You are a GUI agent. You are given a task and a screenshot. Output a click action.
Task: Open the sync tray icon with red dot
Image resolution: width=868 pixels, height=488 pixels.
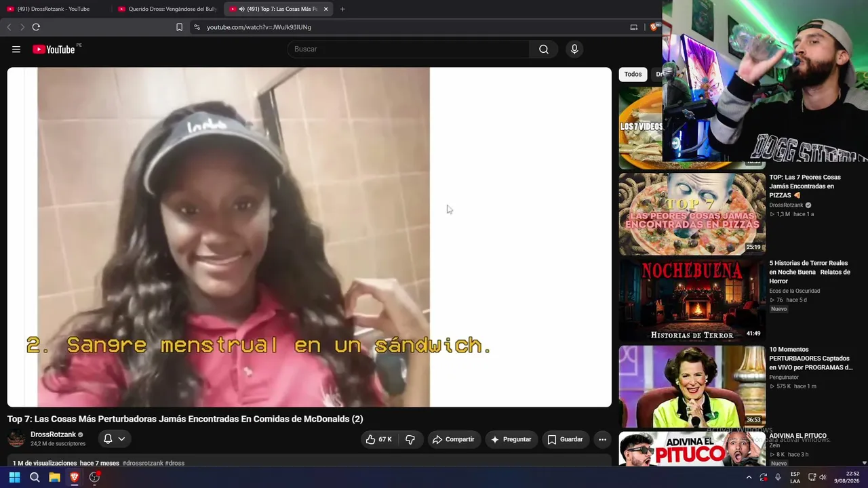click(x=764, y=477)
